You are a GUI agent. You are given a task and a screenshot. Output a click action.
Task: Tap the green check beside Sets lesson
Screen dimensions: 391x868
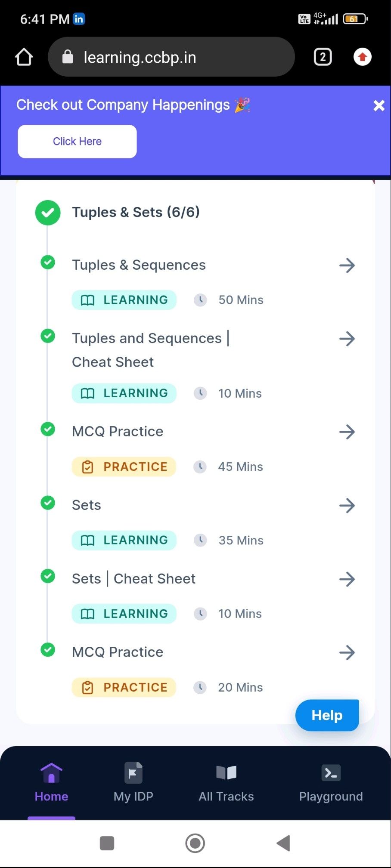48,503
